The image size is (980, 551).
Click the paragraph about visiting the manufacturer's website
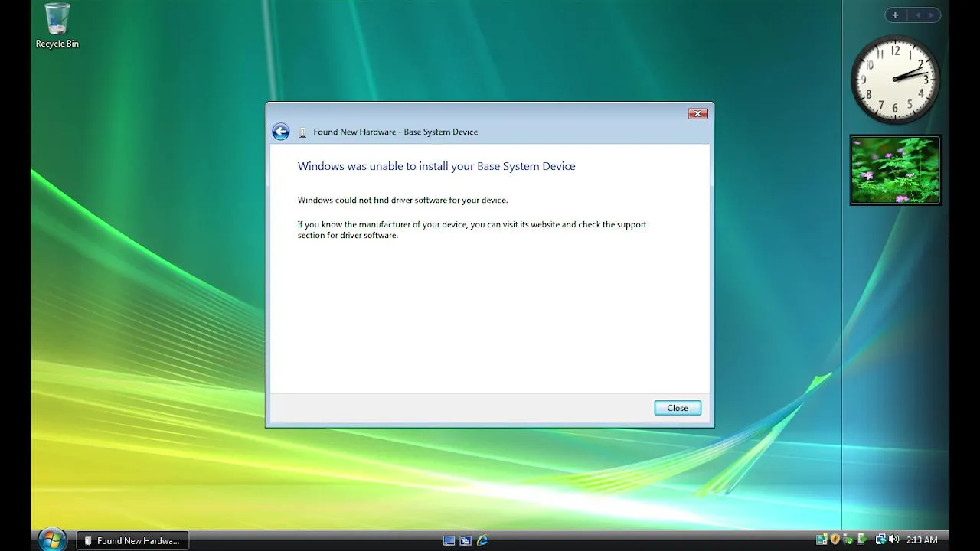click(x=472, y=230)
